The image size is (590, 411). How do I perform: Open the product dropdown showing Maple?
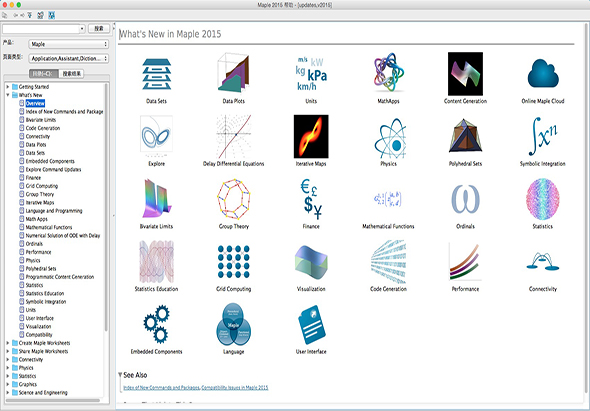pyautogui.click(x=69, y=44)
